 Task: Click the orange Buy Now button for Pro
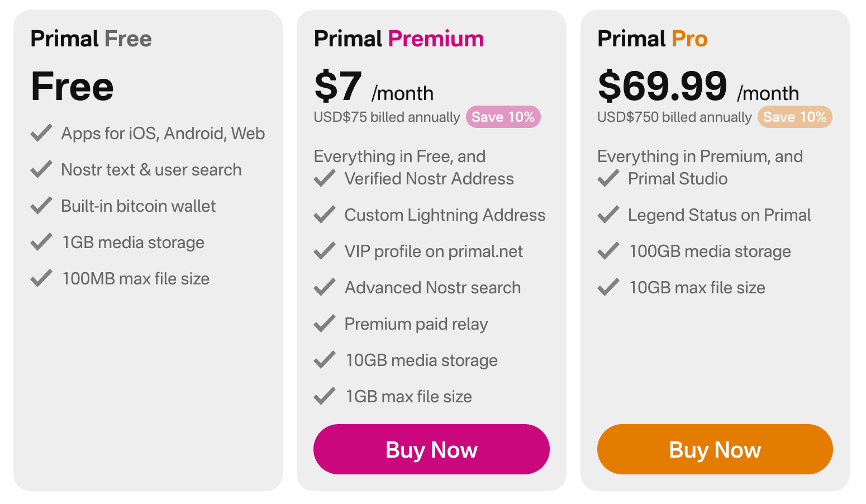pyautogui.click(x=715, y=449)
